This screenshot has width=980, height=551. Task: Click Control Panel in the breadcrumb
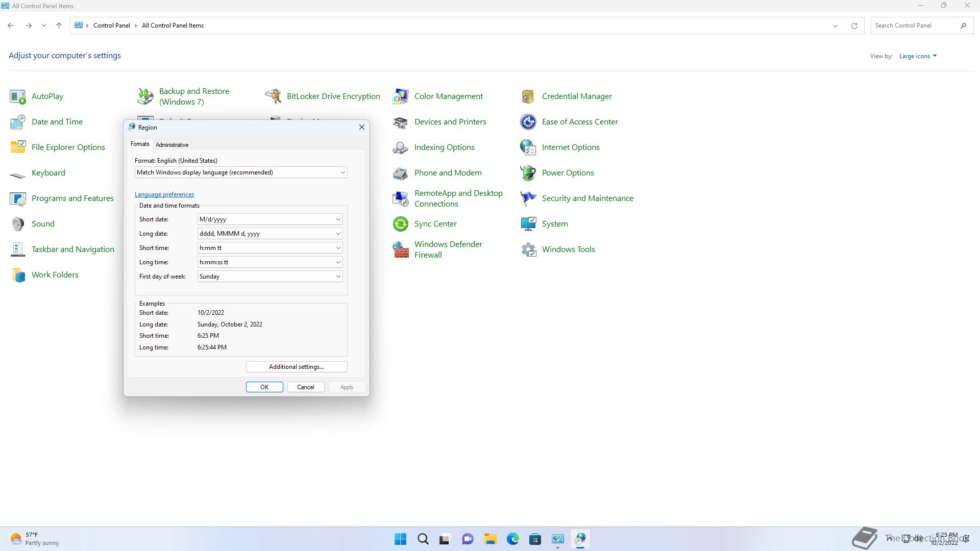112,26
